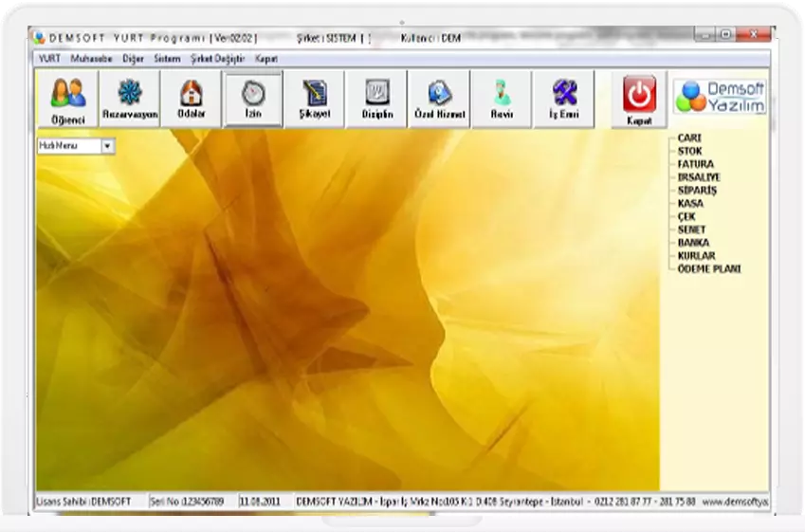Screen dimensions: 805x532
Task: Open KASA from the side list
Action: pyautogui.click(x=691, y=203)
